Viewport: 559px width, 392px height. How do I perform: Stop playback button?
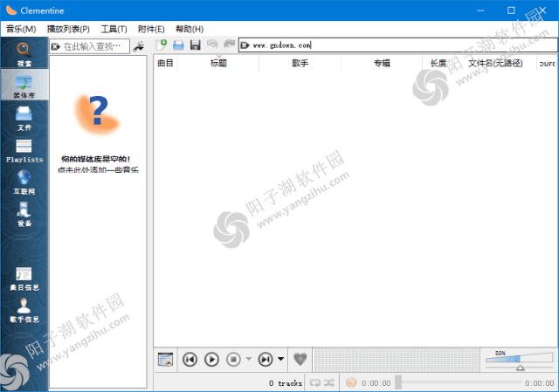(233, 359)
